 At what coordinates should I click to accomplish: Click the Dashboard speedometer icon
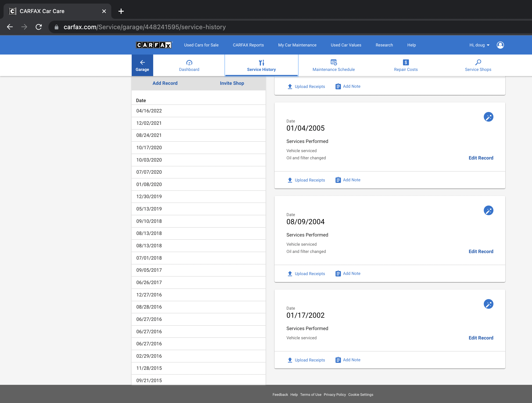pyautogui.click(x=189, y=63)
